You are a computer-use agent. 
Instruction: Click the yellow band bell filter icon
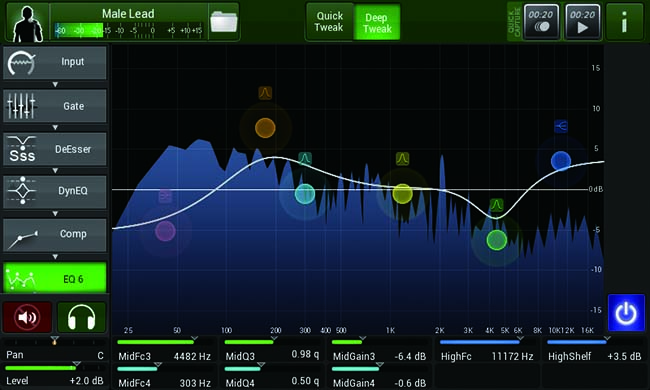[403, 158]
